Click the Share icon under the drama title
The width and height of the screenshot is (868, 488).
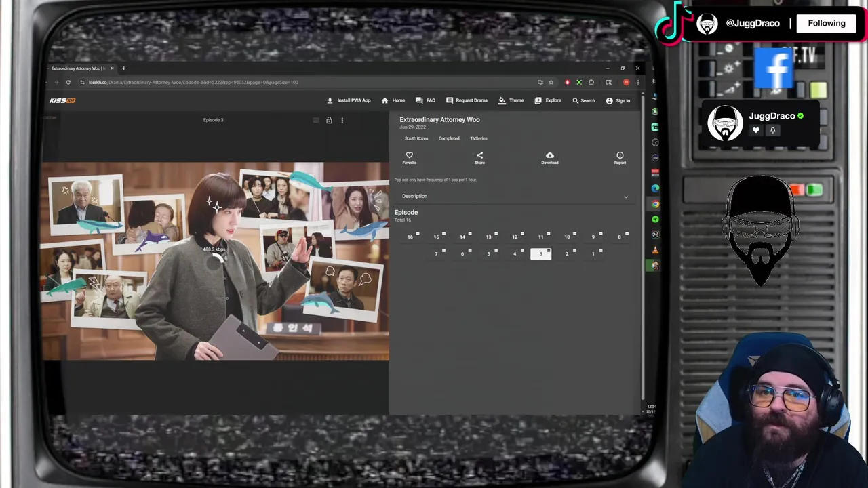coord(479,155)
